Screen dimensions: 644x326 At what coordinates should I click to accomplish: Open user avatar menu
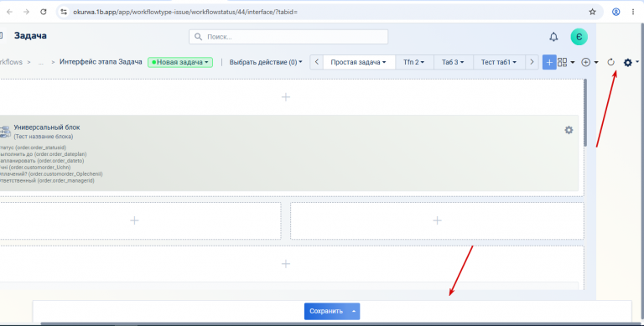pyautogui.click(x=579, y=37)
